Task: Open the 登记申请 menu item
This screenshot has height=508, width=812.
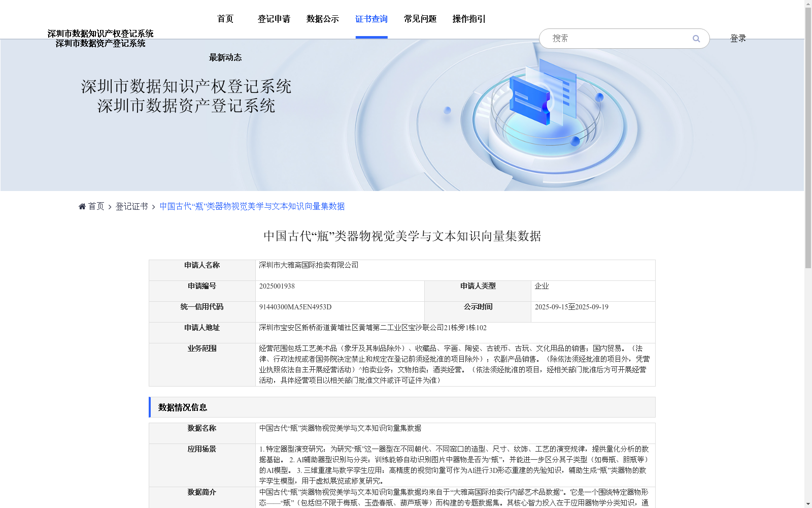Action: coord(274,19)
